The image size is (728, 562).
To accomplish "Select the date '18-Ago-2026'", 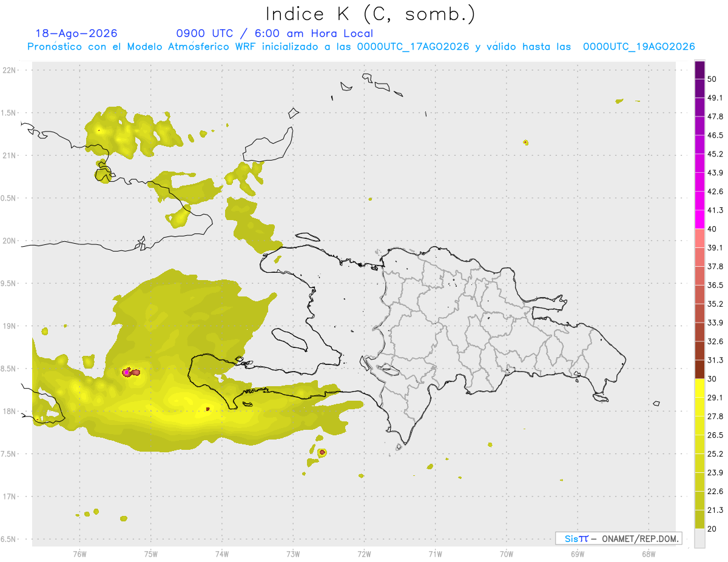I will pos(77,33).
